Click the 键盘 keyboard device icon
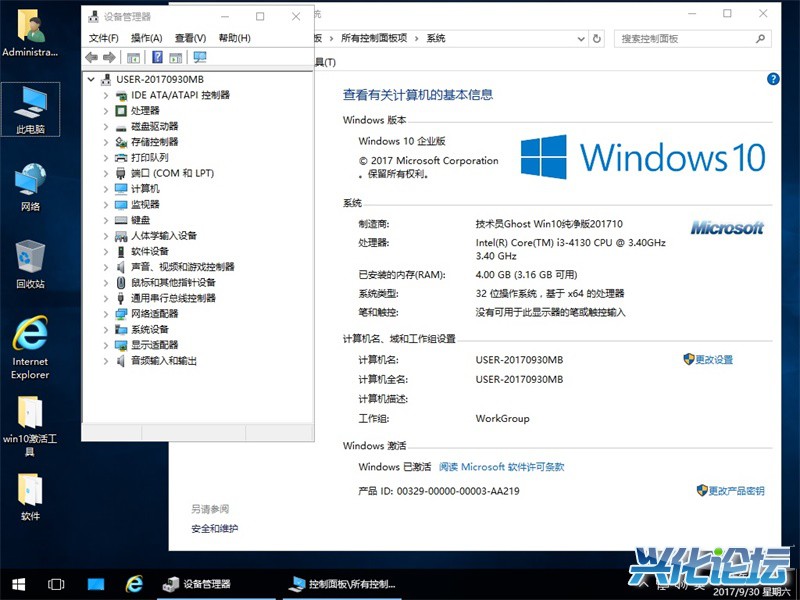Screen dimensions: 800x600 121,220
